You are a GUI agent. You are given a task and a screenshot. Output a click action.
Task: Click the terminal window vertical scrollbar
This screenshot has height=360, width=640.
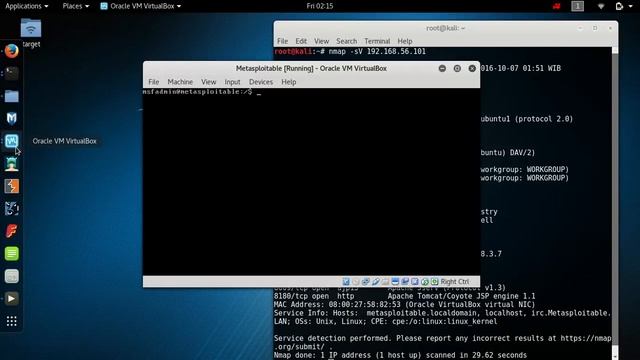click(x=615, y=203)
